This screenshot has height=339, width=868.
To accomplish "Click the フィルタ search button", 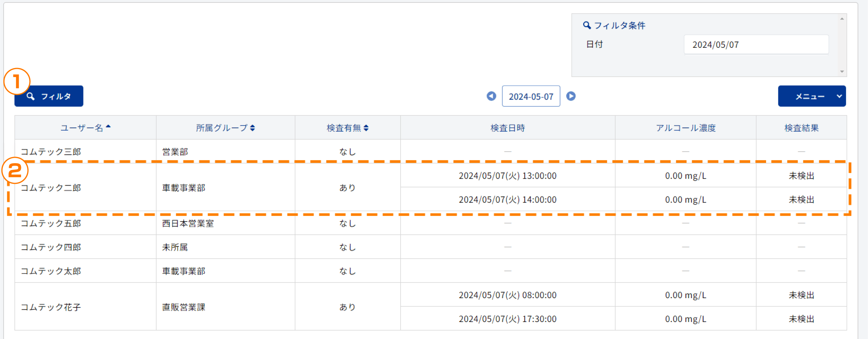I will pos(49,96).
